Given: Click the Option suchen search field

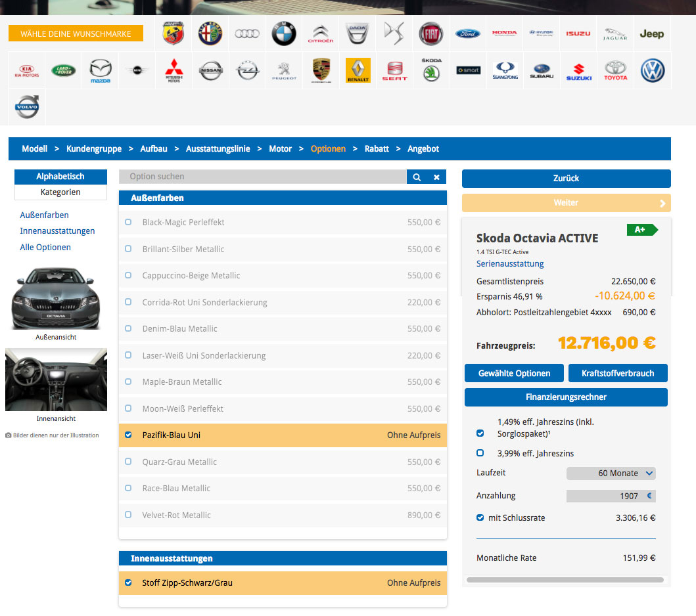Looking at the screenshot, I should point(263,177).
